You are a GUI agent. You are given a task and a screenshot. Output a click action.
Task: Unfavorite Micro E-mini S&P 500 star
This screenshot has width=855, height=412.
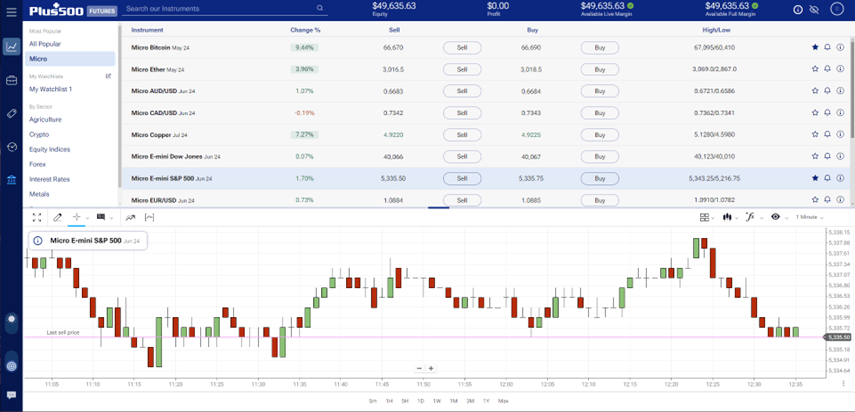coord(815,178)
